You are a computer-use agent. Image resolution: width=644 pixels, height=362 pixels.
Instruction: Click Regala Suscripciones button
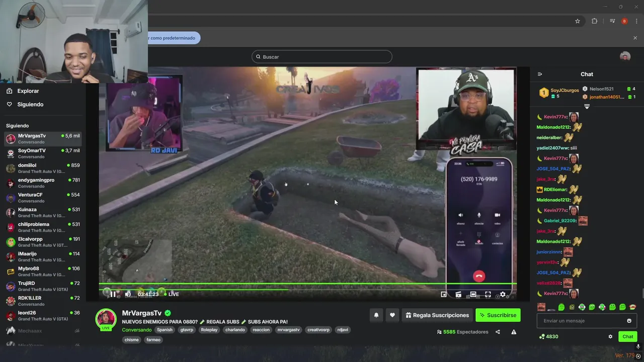tap(437, 315)
